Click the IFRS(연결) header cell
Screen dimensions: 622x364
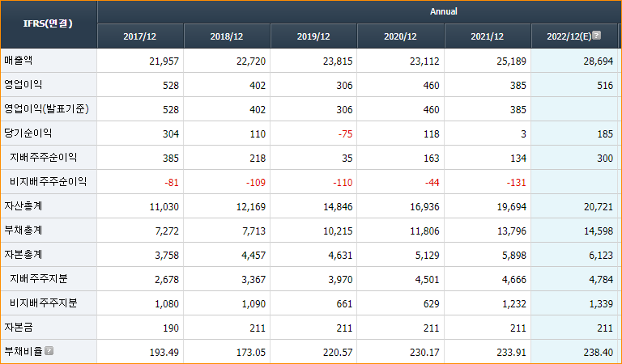click(x=49, y=24)
